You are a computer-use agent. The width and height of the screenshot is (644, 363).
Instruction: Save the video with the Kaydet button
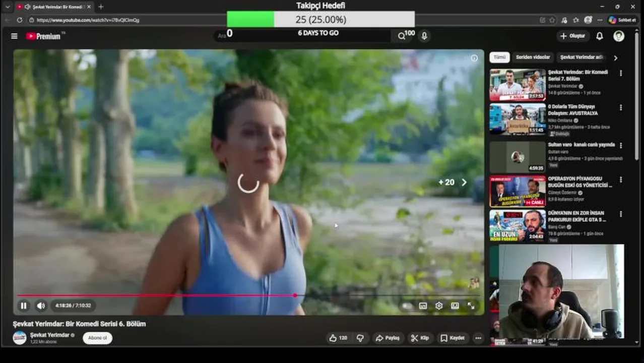click(452, 338)
